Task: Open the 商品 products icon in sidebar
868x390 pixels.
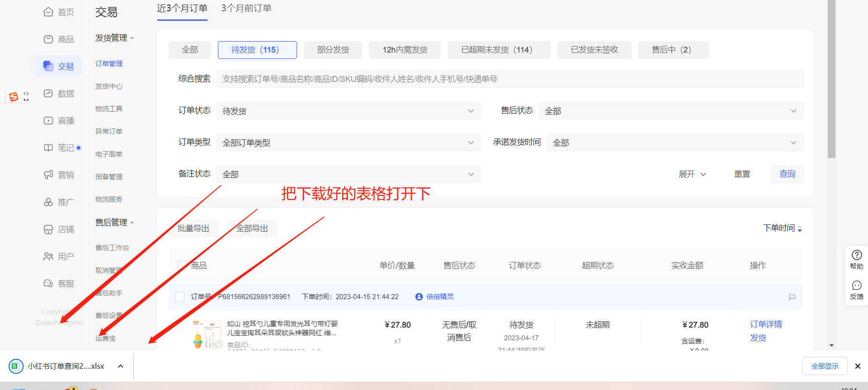Action: (48, 39)
